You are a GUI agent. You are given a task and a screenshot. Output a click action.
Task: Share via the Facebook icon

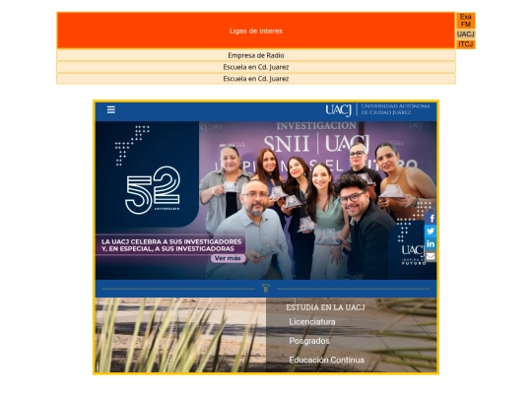pos(431,218)
